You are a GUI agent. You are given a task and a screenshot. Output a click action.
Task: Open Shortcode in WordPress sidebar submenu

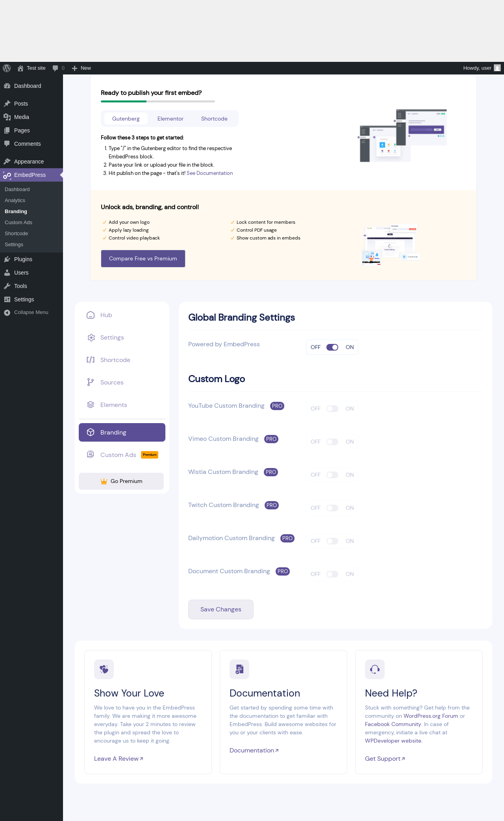(x=17, y=234)
